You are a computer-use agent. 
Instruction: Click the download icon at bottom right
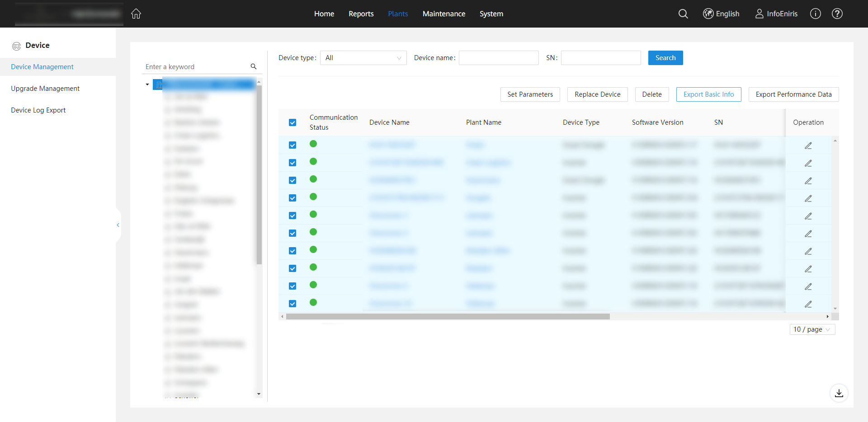tap(839, 393)
